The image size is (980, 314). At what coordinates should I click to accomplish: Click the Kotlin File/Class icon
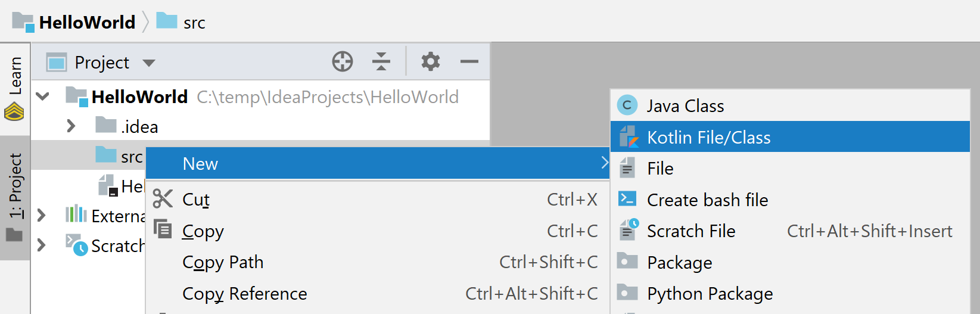coord(628,137)
